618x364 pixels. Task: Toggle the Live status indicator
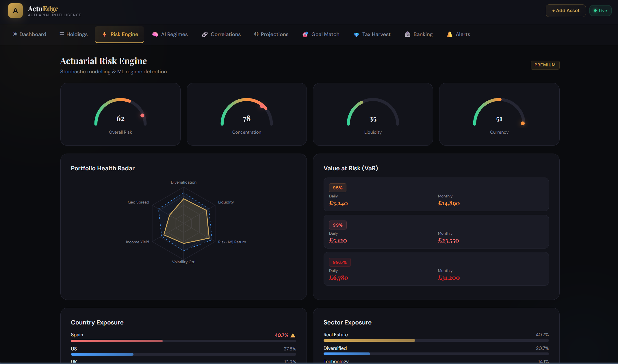tap(600, 11)
